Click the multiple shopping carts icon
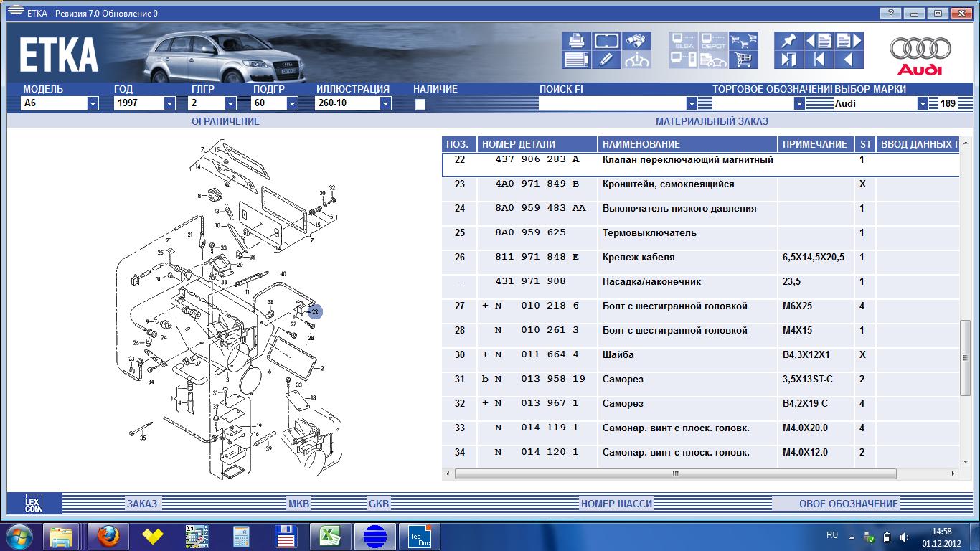The width and height of the screenshot is (980, 551). [744, 41]
